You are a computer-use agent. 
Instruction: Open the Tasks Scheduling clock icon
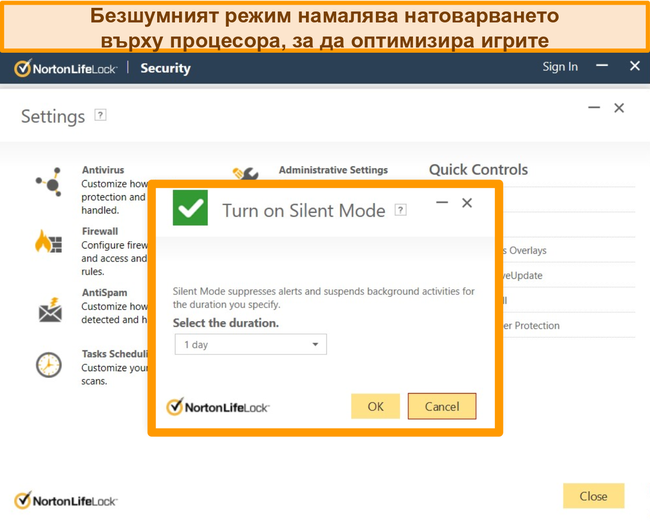pos(49,365)
